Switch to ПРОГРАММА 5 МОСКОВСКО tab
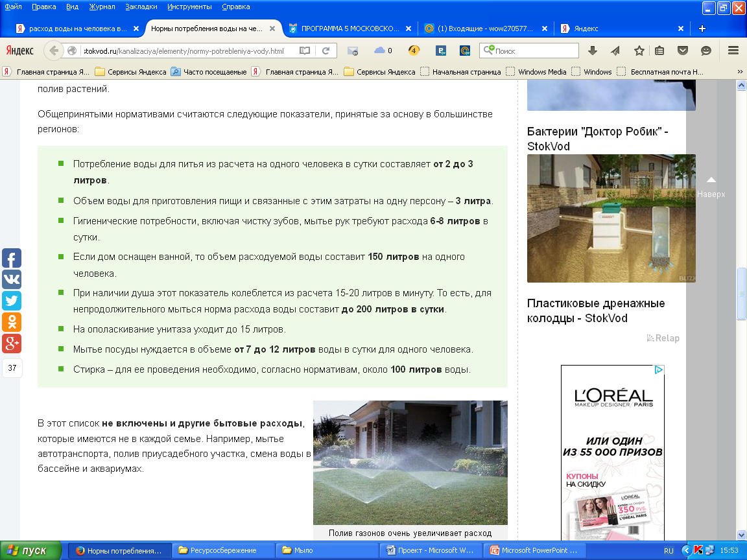 point(350,29)
